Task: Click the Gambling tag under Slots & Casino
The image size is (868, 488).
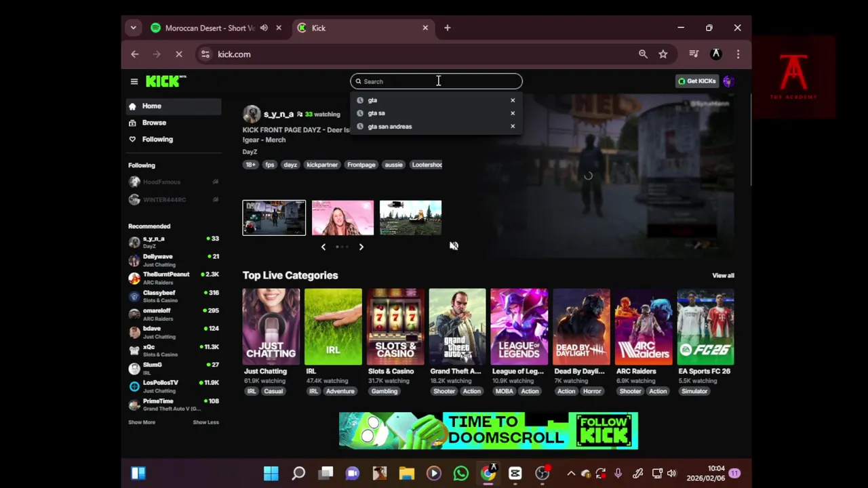Action: [x=384, y=391]
